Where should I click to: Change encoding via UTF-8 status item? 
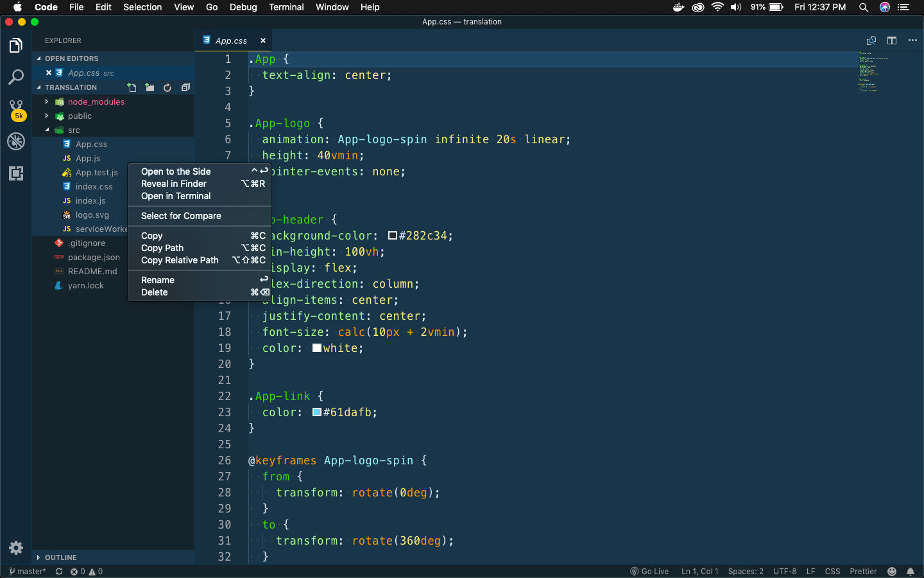[785, 572]
